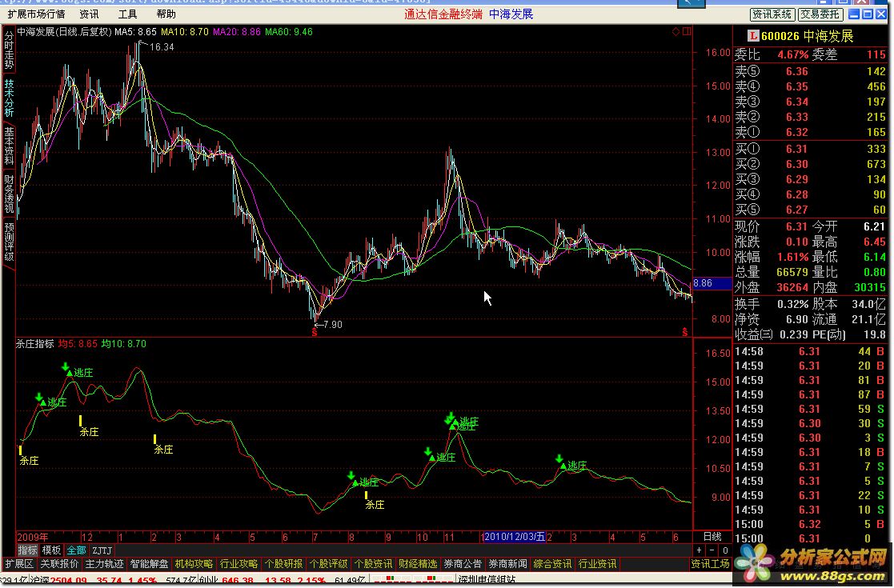The width and height of the screenshot is (894, 588).
Task: Click the 16.34 high price label
Action: pyautogui.click(x=162, y=46)
